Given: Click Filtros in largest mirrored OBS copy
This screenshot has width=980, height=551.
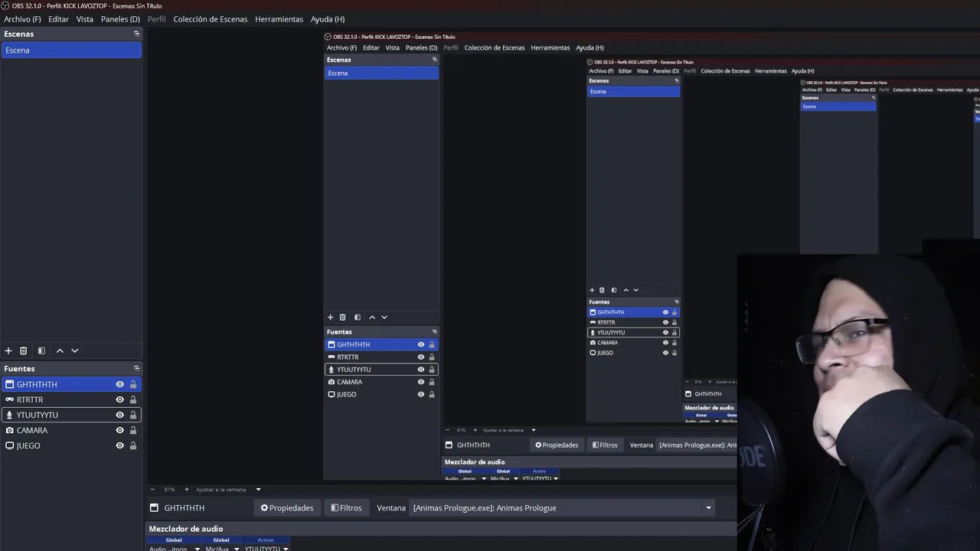Looking at the screenshot, I should click(x=605, y=445).
